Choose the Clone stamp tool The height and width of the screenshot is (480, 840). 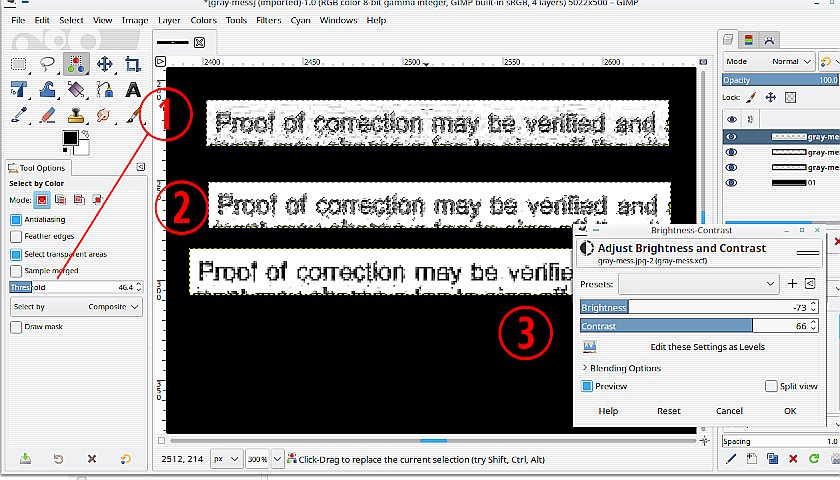coord(76,115)
